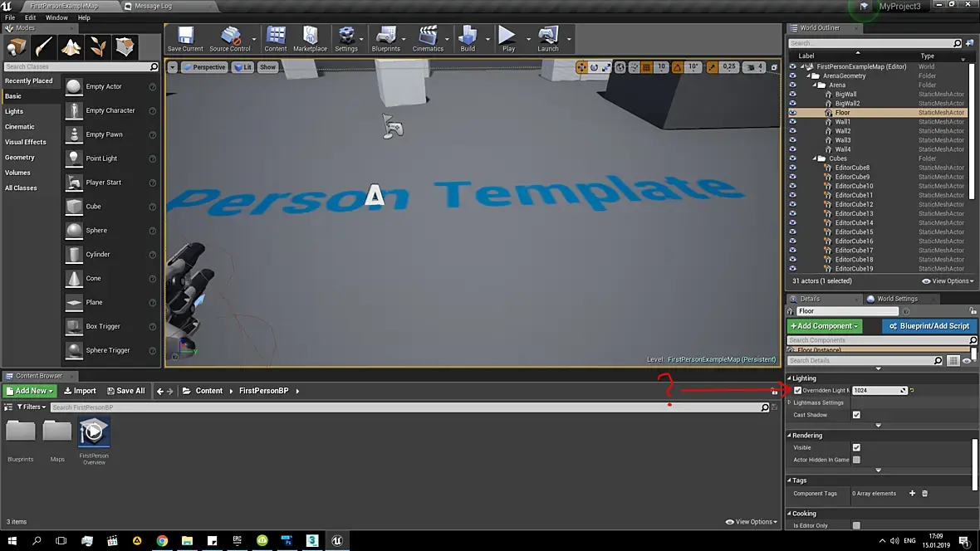Collapse the Lighting section
Screen dimensions: 980x551
pyautogui.click(x=789, y=378)
